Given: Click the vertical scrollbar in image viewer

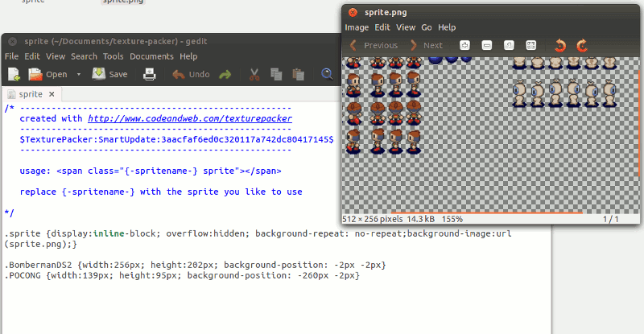Looking at the screenshot, I should click(638, 124).
